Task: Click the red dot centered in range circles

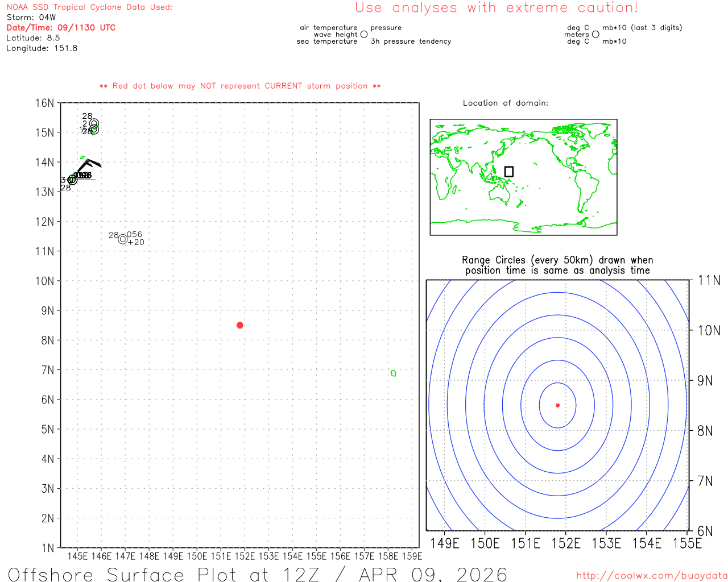Action: pos(557,405)
